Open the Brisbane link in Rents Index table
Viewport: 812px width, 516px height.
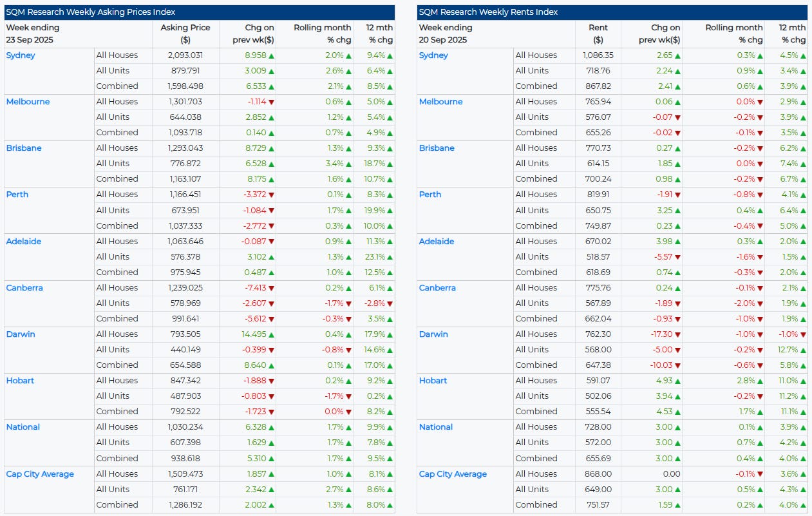[437, 148]
